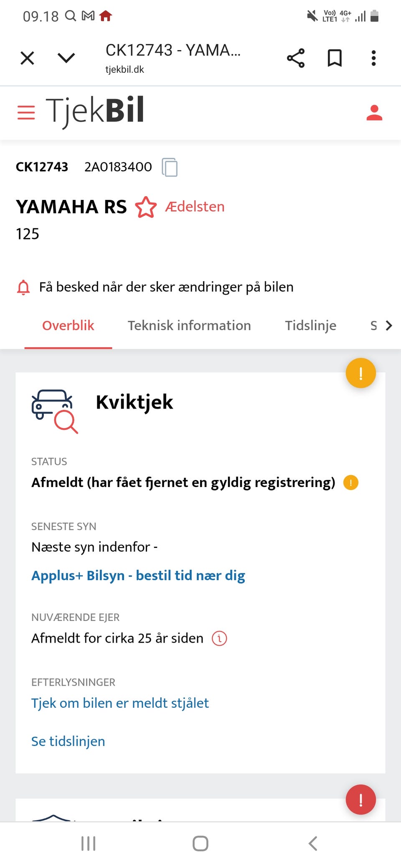
Task: Check if the vehicle is reported stolen
Action: pos(120,703)
